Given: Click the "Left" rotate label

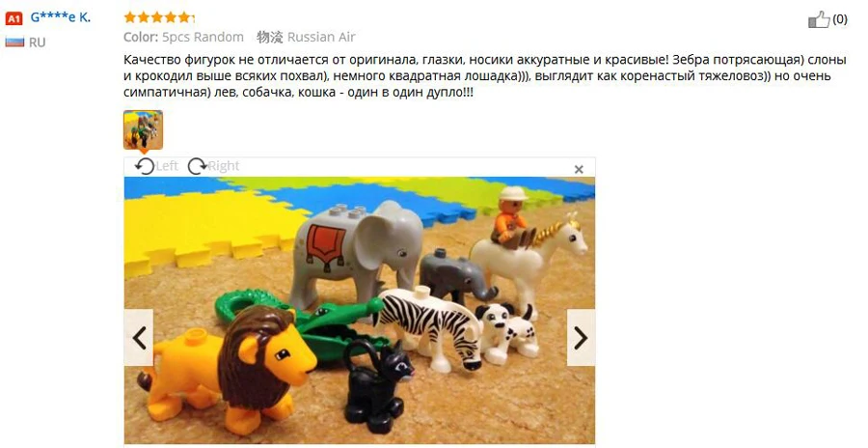Looking at the screenshot, I should [167, 166].
